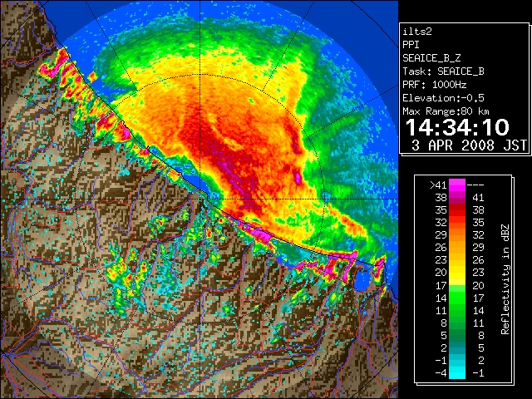Click the yellow band of the color scale
Image resolution: width=532 pixels, height=399 pixels.
(x=457, y=273)
